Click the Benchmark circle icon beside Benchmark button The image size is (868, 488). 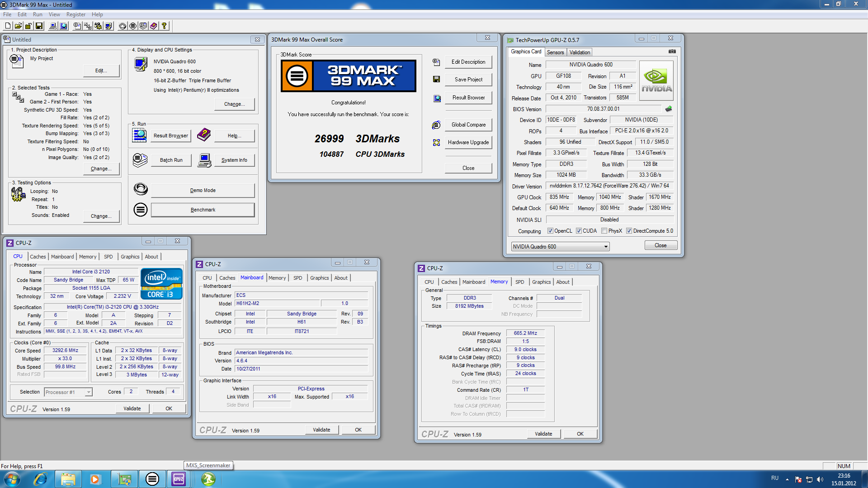click(x=141, y=210)
